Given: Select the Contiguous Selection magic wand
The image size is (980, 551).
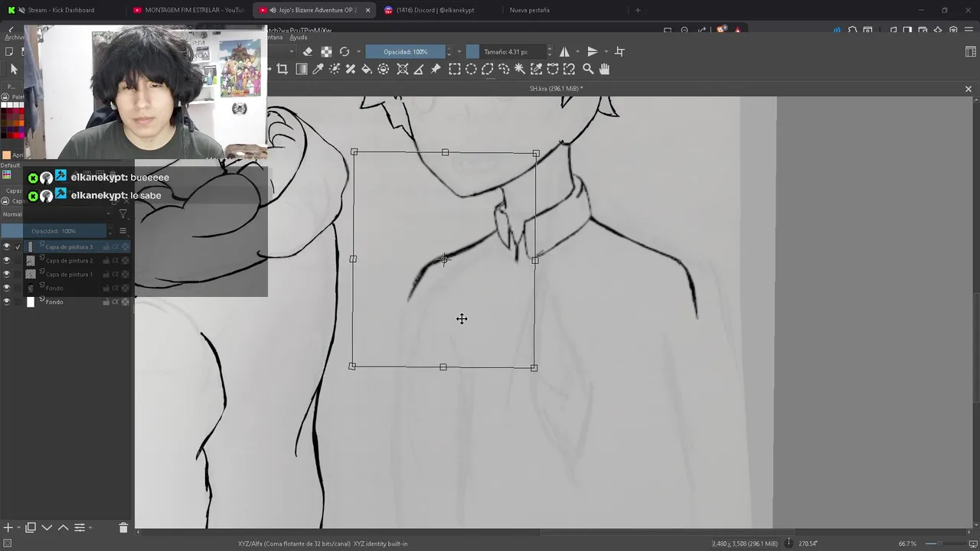Looking at the screenshot, I should pyautogui.click(x=519, y=69).
